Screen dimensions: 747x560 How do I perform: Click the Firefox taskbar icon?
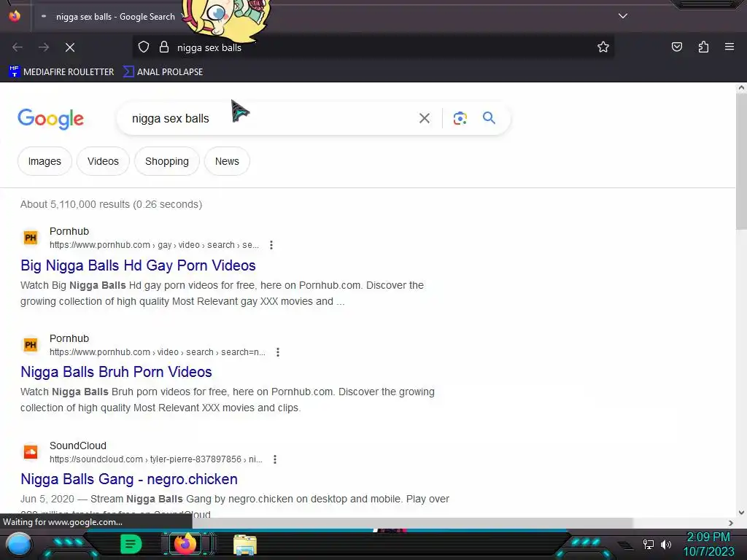[185, 544]
